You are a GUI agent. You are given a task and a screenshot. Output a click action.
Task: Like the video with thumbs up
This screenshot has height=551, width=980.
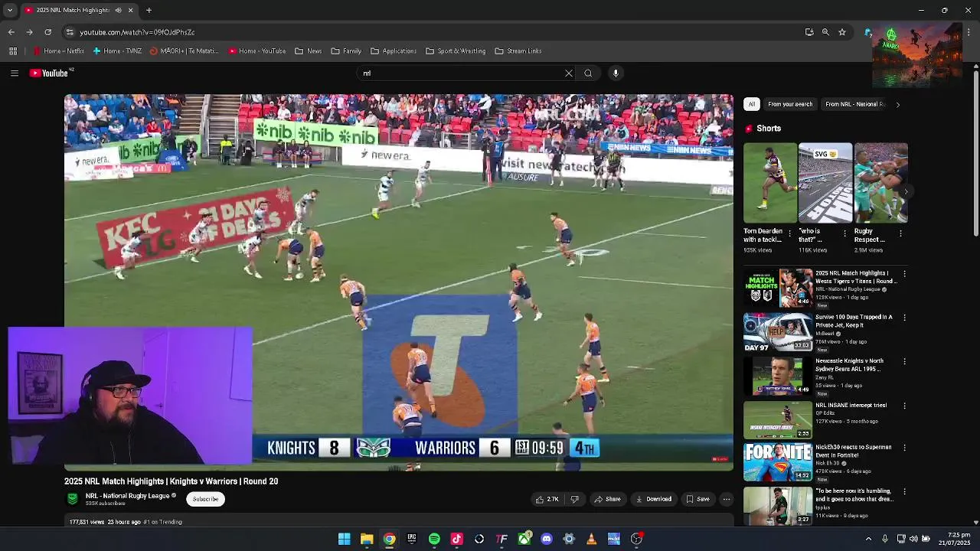pos(547,499)
